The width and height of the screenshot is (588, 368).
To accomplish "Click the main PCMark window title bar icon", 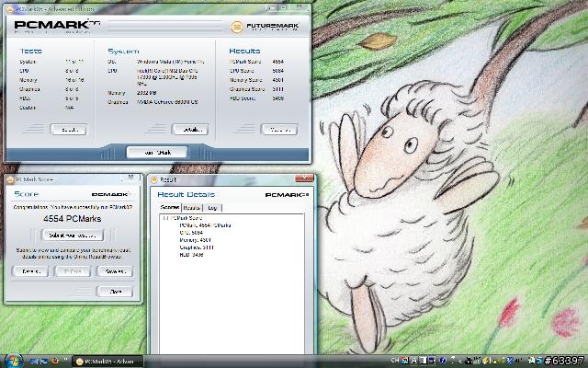I will coord(10,9).
